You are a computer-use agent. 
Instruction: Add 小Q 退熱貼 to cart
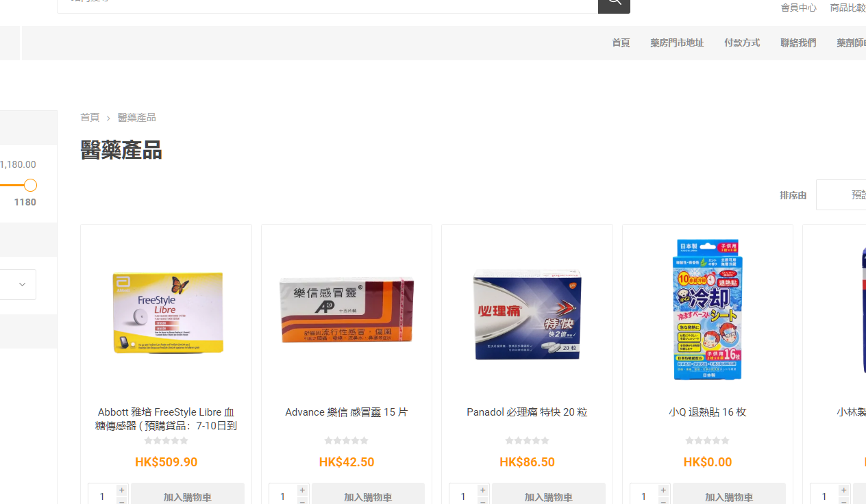click(729, 494)
